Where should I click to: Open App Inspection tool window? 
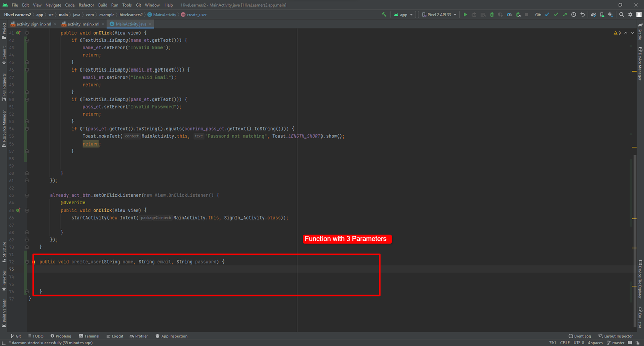point(171,336)
